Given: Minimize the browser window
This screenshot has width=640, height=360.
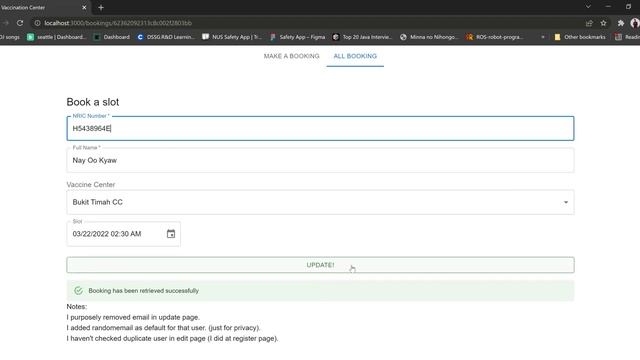Looking at the screenshot, I should 608,7.
